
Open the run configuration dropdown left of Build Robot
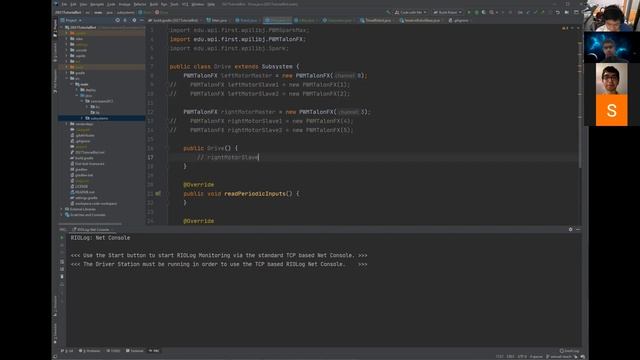(x=410, y=12)
